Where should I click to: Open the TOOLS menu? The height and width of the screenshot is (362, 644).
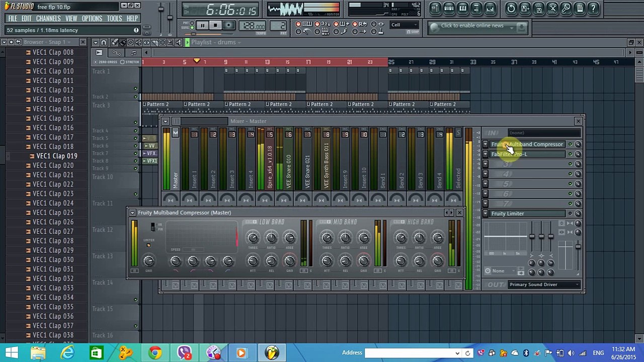click(x=114, y=19)
